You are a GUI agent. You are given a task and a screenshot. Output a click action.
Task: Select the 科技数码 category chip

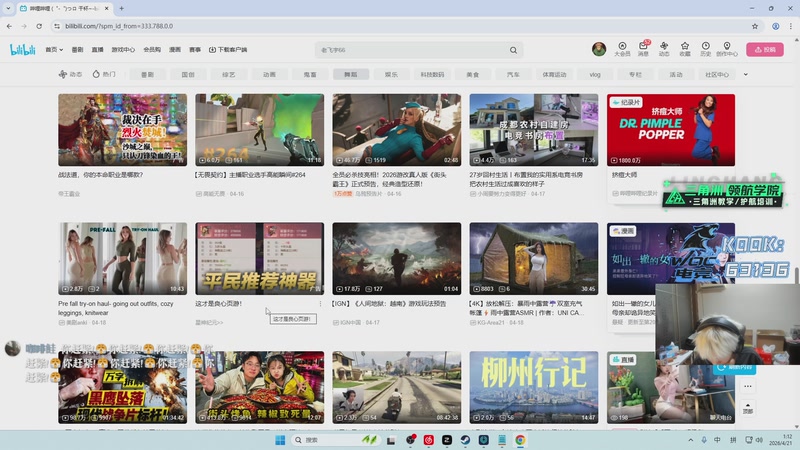click(x=432, y=74)
